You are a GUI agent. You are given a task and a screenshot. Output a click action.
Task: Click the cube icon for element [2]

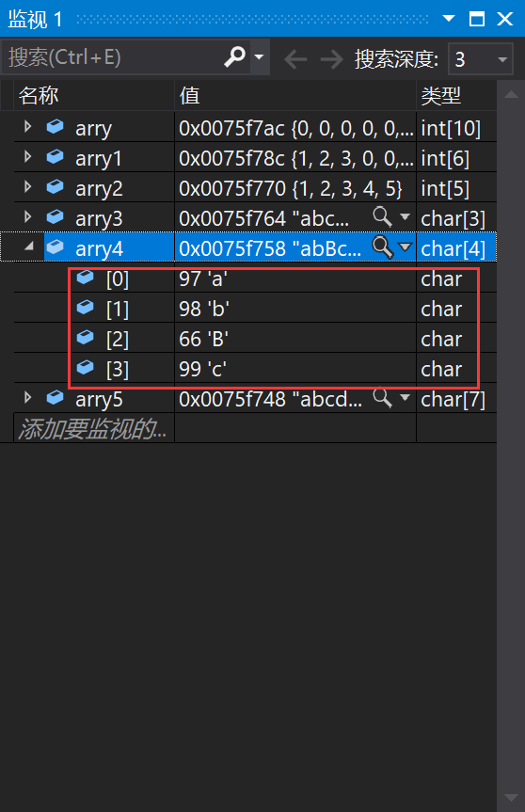86,337
